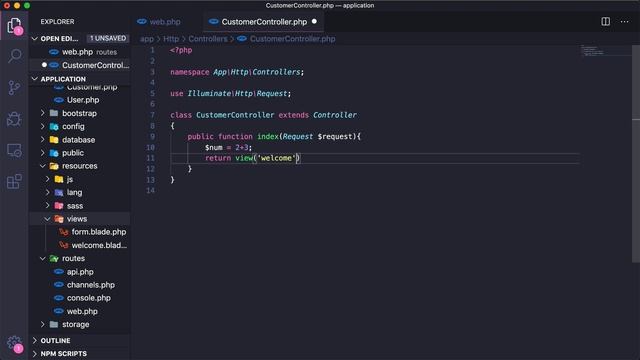Split the editor to the right
Image resolution: width=640 pixels, height=360 pixels.
tap(605, 22)
